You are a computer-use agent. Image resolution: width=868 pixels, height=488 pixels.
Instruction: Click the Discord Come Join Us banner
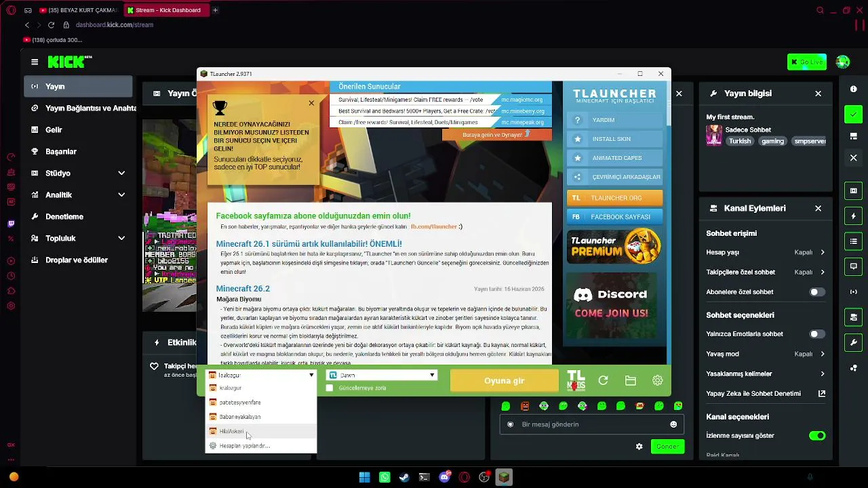point(611,305)
